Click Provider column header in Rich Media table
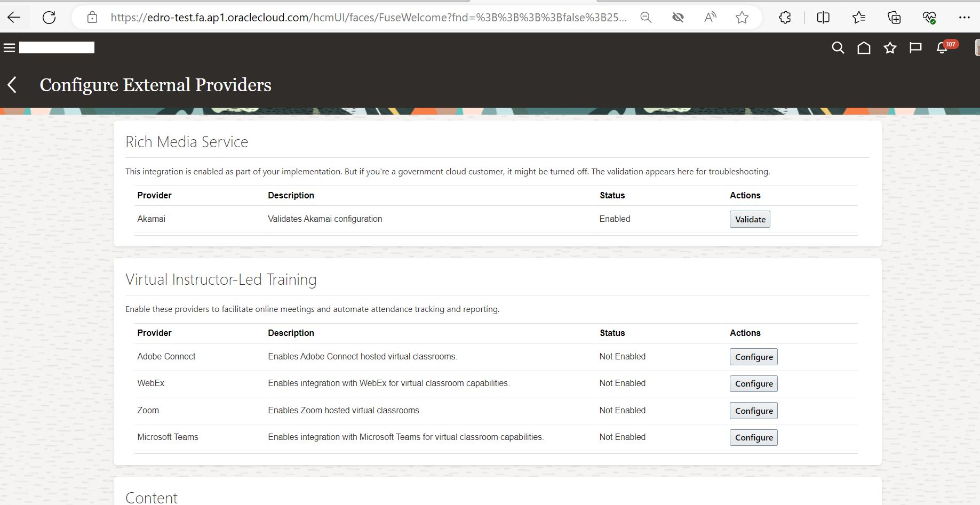This screenshot has width=980, height=505. click(x=154, y=195)
